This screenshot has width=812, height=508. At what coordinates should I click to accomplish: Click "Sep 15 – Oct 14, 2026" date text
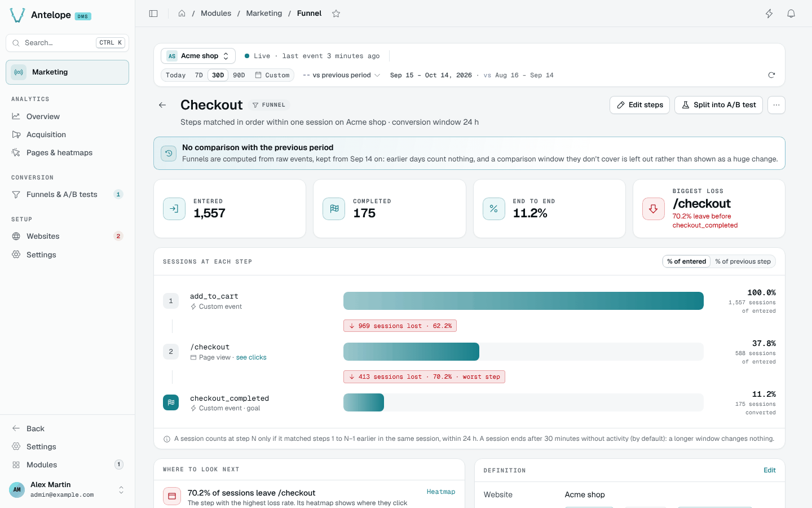[431, 75]
